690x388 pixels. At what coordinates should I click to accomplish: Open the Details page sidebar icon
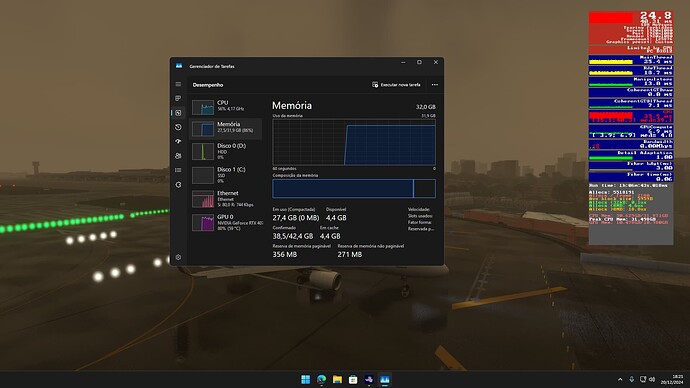coord(178,170)
